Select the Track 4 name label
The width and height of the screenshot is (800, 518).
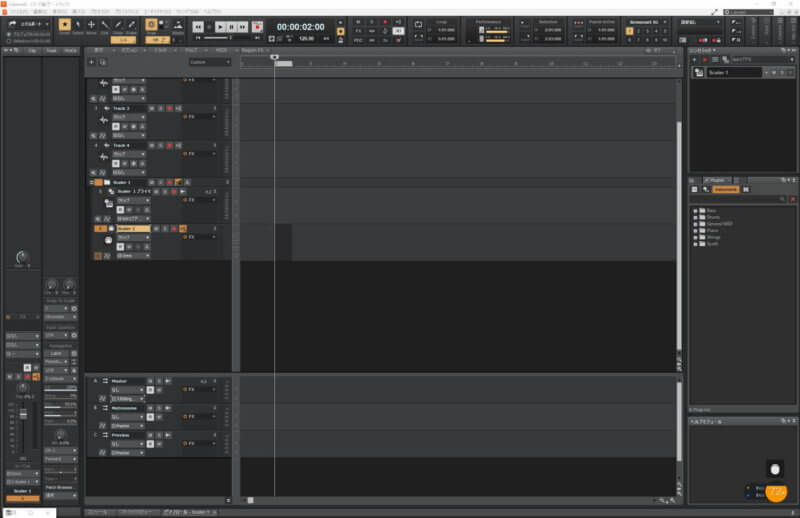[121, 145]
